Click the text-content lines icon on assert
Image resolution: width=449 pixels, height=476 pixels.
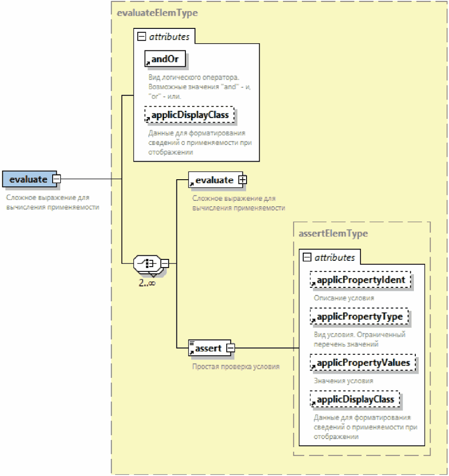(x=192, y=343)
